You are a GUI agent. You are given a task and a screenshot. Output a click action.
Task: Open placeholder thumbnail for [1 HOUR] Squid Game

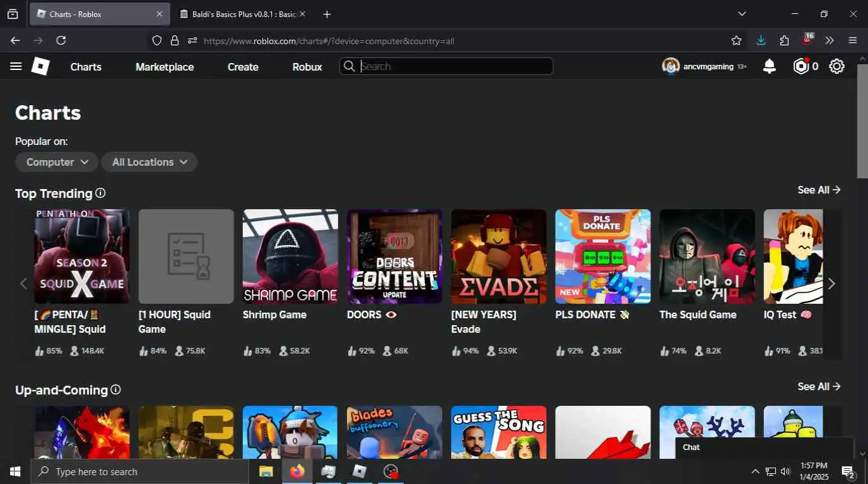(186, 256)
